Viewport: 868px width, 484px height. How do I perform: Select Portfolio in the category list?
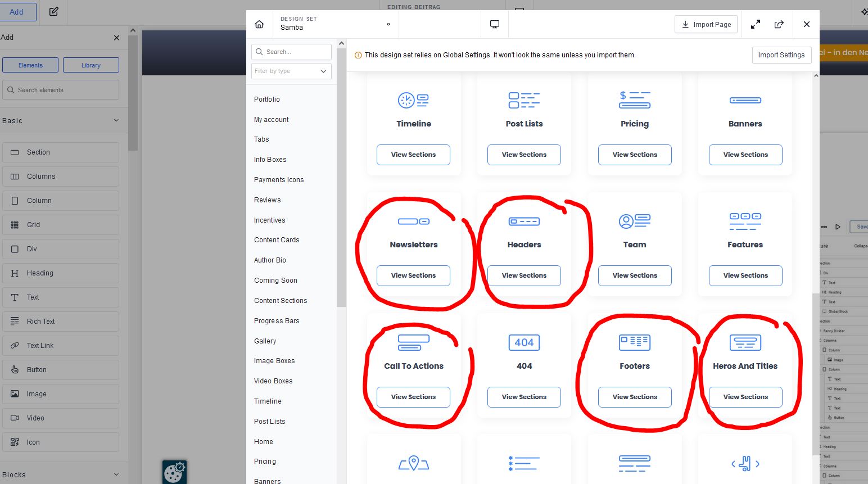tap(267, 99)
